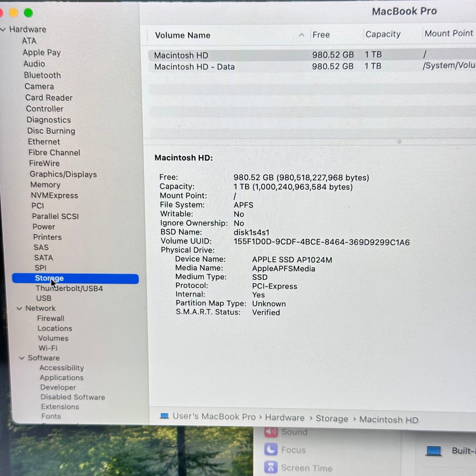This screenshot has height=476, width=476.
Task: Select Controller in the sidebar
Action: [x=45, y=109]
